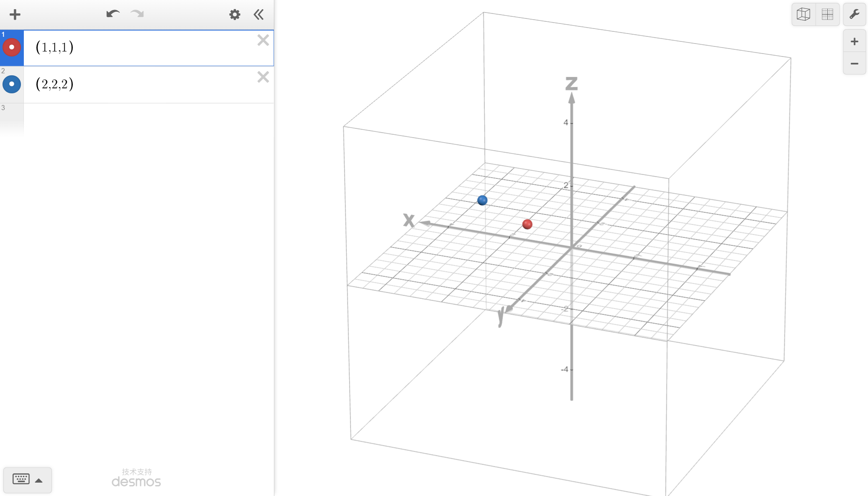Delete expression (1,1,1)
Screen dimensions: 868x496
click(263, 40)
